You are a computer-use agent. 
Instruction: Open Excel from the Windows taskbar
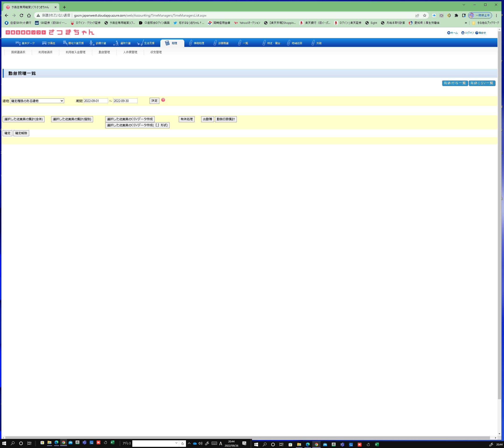(112, 443)
